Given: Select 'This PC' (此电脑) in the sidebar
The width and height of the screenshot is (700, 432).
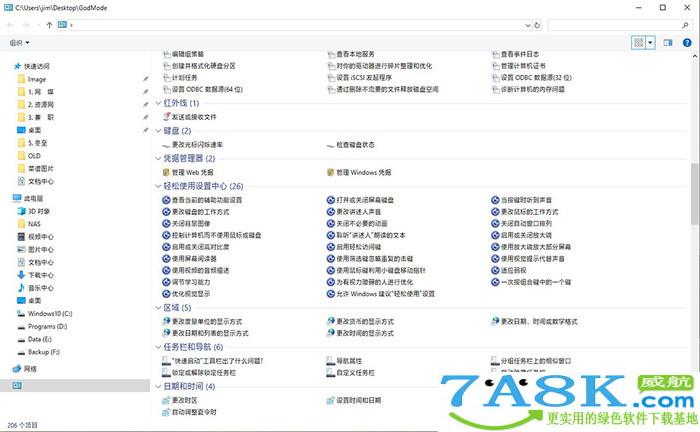Looking at the screenshot, I should point(28,199).
